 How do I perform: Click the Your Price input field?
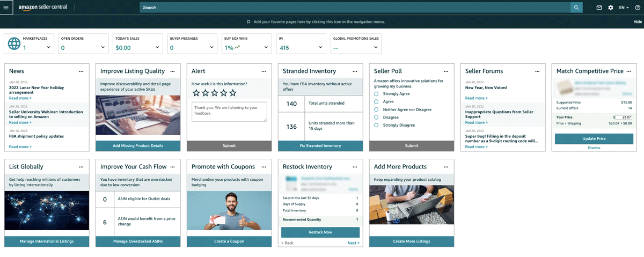coord(624,117)
